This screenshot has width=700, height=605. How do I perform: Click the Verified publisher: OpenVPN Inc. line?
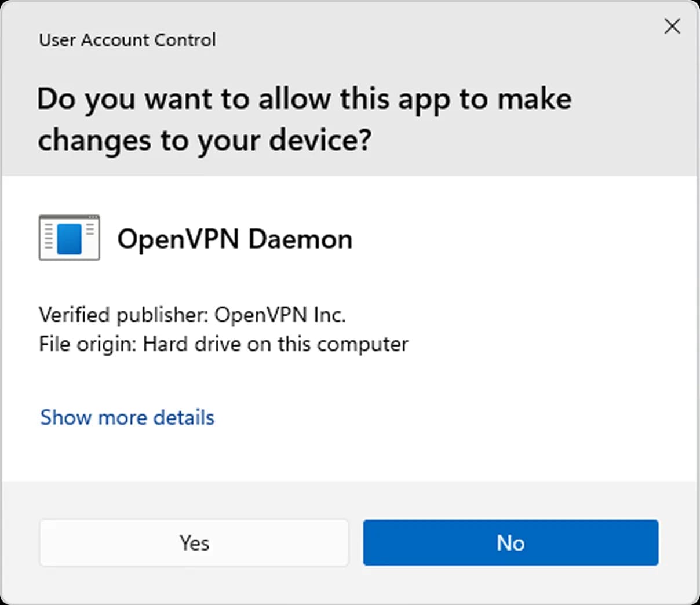tap(192, 315)
